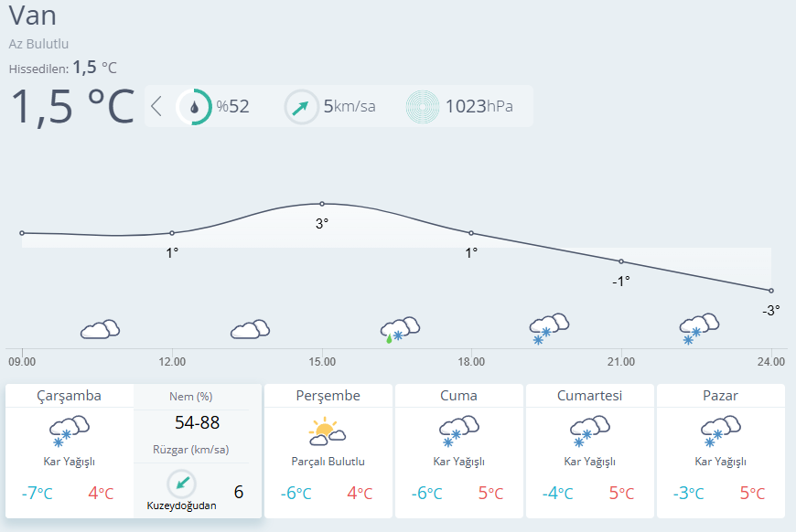The height and width of the screenshot is (532, 796).
Task: Select the Perşembe forecast tab
Action: tap(328, 396)
